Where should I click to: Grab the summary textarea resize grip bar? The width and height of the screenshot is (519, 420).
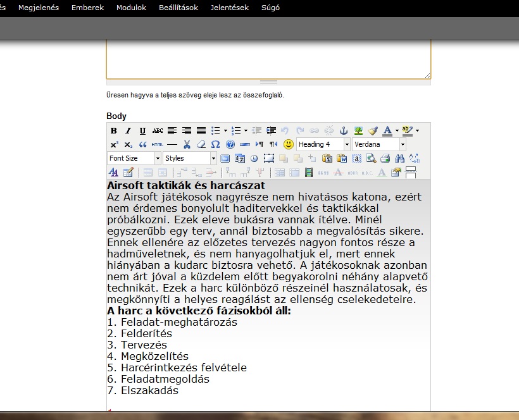(268, 82)
